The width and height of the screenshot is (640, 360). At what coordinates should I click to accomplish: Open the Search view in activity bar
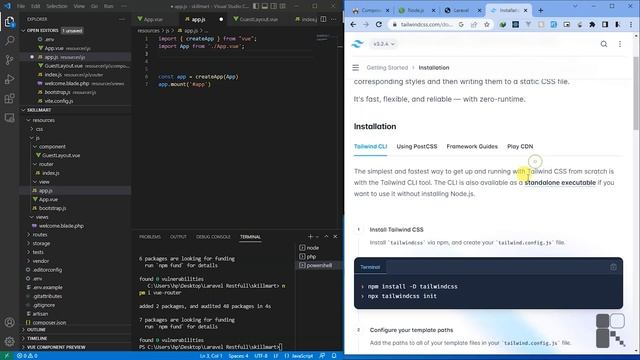[x=9, y=40]
